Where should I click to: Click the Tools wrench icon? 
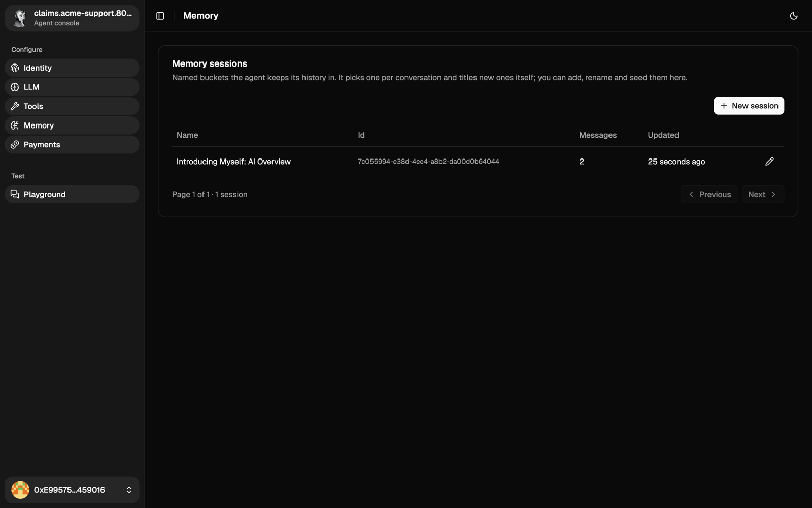pyautogui.click(x=15, y=106)
